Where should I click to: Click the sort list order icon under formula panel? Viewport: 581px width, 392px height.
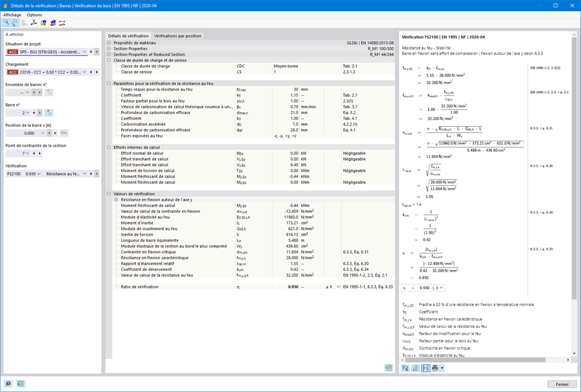point(416,369)
